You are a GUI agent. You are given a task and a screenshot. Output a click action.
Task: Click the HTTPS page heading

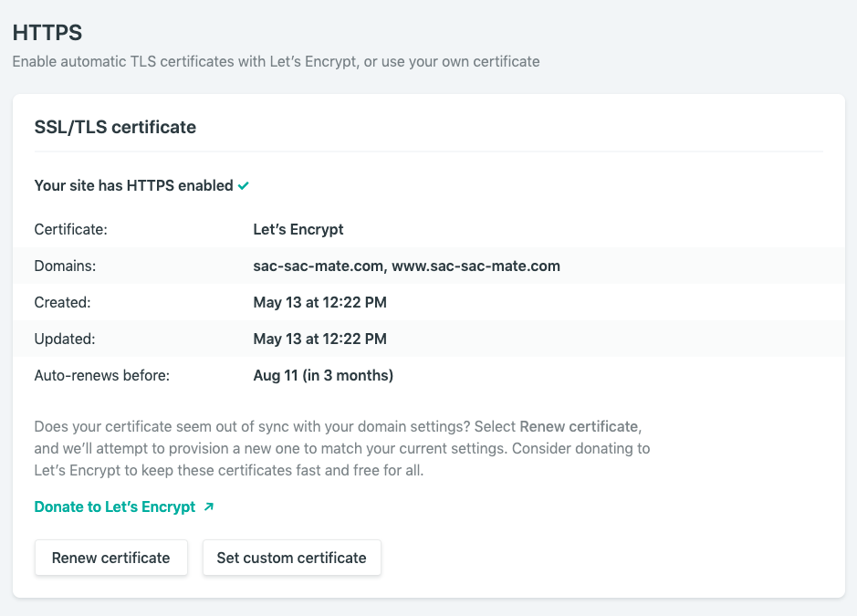(x=47, y=34)
